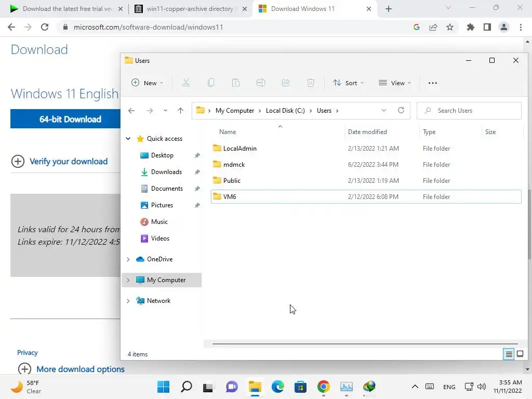Screen dimensions: 532x399
Task: Click the Rename icon in Explorer toolbar
Action: click(x=261, y=83)
